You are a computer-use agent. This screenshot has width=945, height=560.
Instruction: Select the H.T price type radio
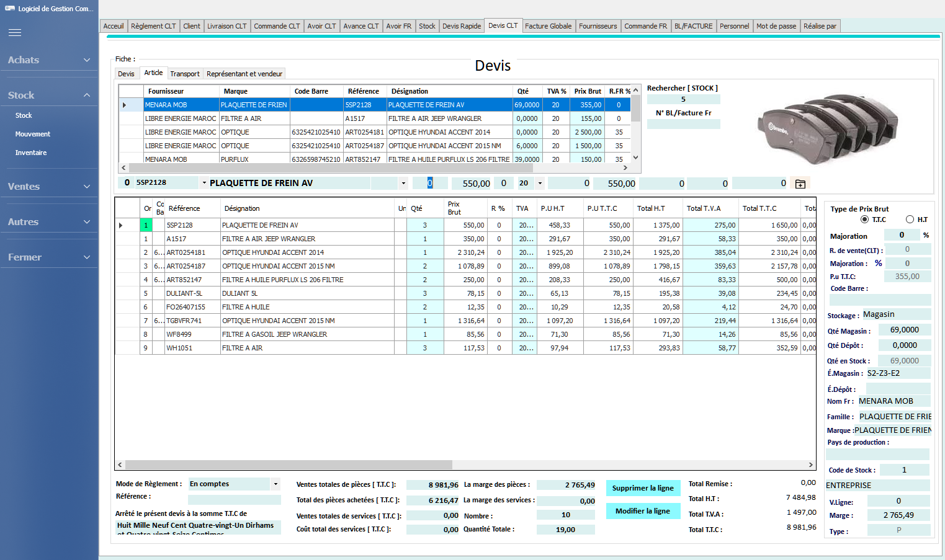click(910, 220)
